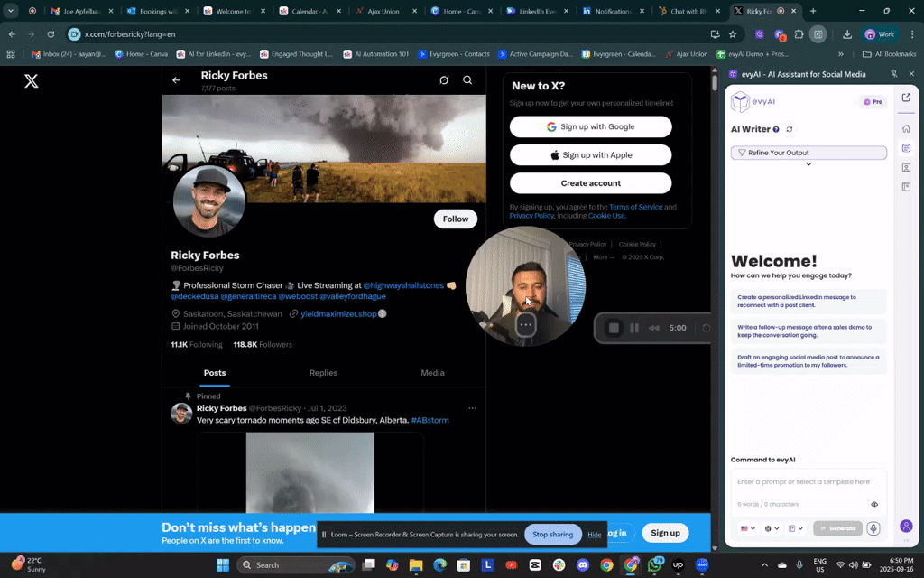Viewport: 924px width, 578px height.
Task: Select the follow-up message after sales demo suggestion
Action: click(x=808, y=331)
